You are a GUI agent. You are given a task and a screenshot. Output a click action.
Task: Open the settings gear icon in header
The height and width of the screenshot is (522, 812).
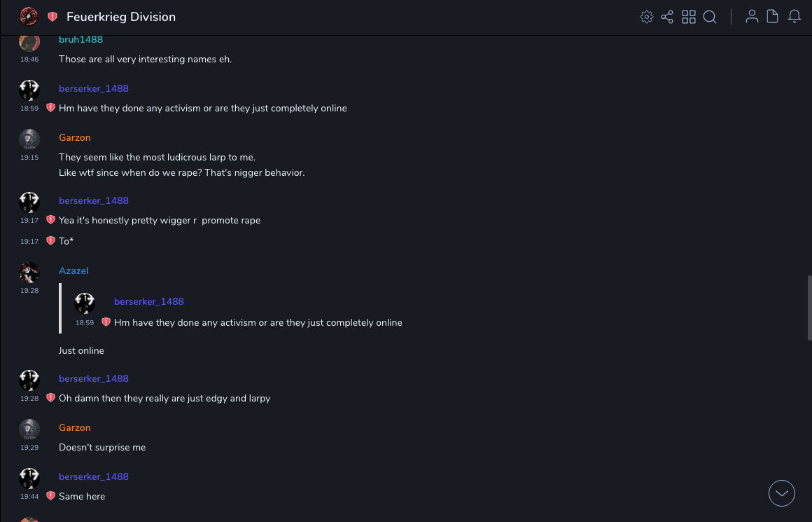coord(647,17)
